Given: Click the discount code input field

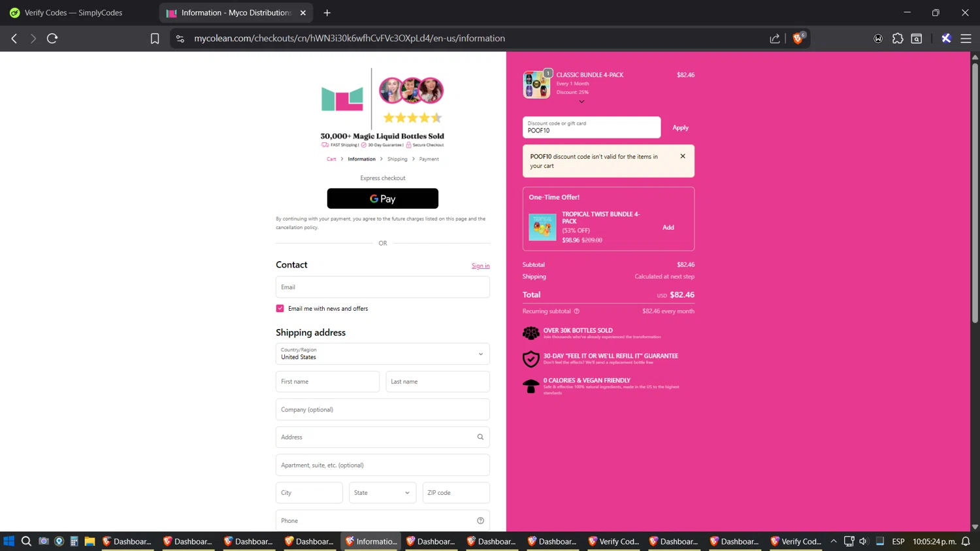Looking at the screenshot, I should click(591, 127).
